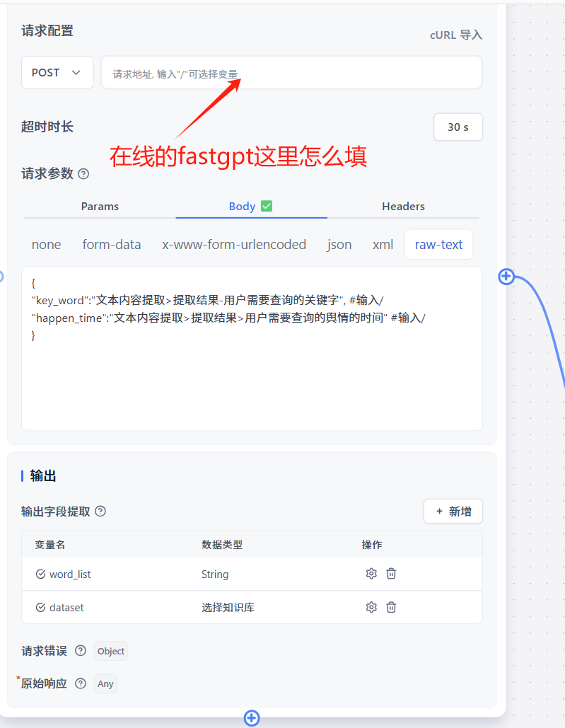565x728 pixels.
Task: Select the form-data body type
Action: [112, 245]
